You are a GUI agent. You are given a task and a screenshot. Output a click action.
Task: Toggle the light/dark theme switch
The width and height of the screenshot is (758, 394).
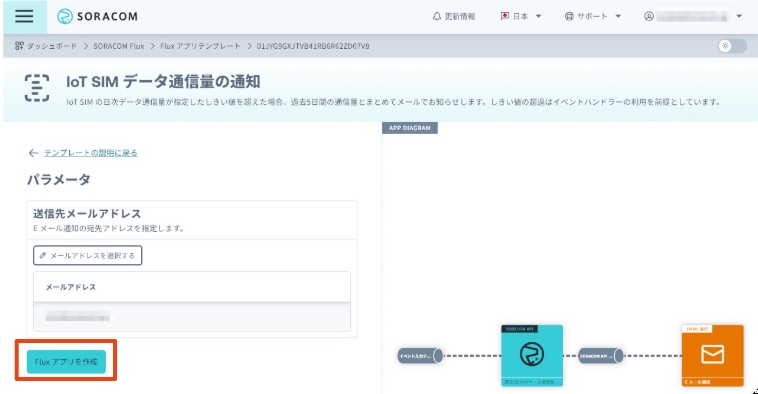(x=732, y=46)
